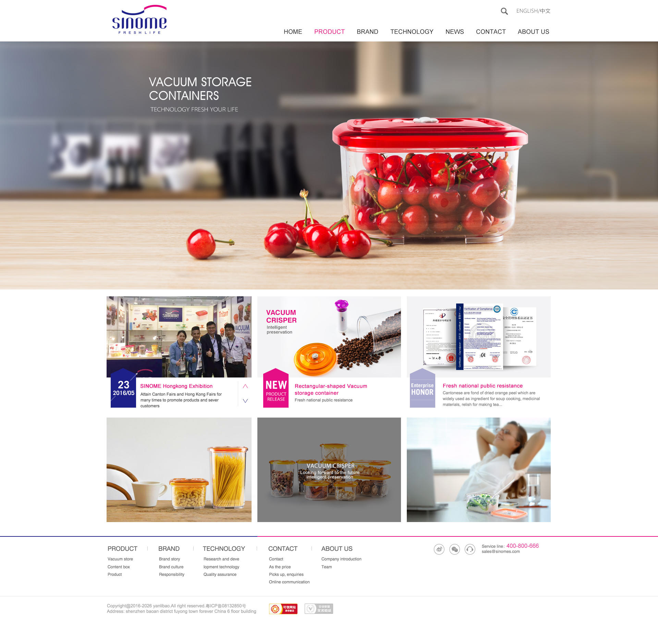Expand the ABOUT US section in the footer

point(337,548)
